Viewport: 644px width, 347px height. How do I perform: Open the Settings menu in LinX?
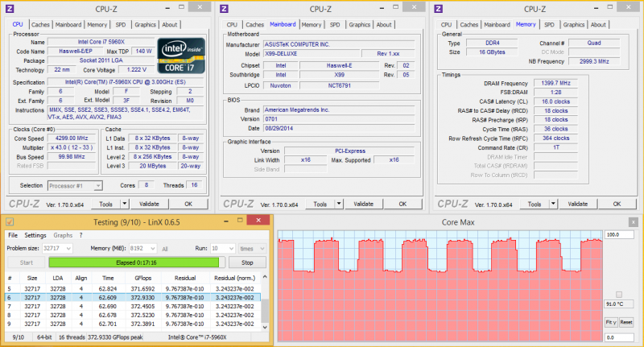click(35, 235)
